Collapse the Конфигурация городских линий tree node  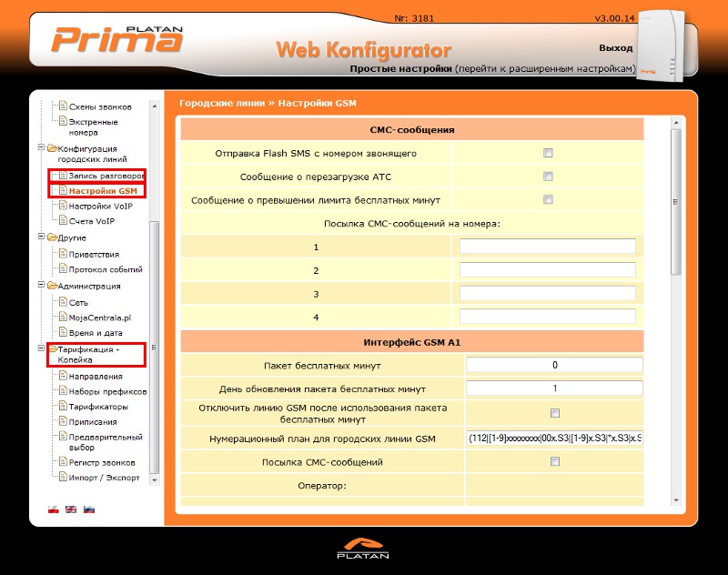tap(41, 147)
